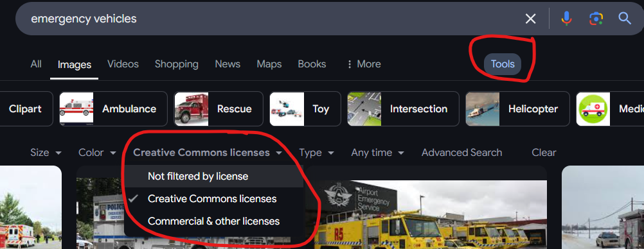Switch to the All results tab
This screenshot has height=249, width=644.
point(36,64)
